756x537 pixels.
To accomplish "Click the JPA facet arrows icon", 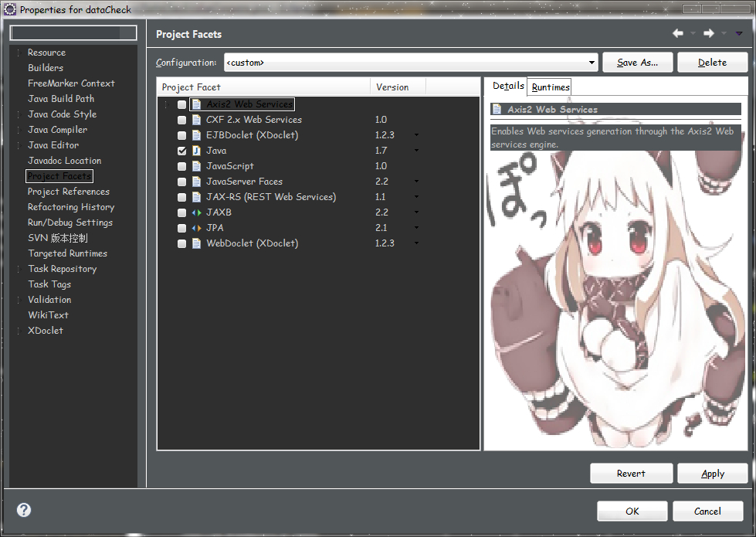I will (x=196, y=228).
